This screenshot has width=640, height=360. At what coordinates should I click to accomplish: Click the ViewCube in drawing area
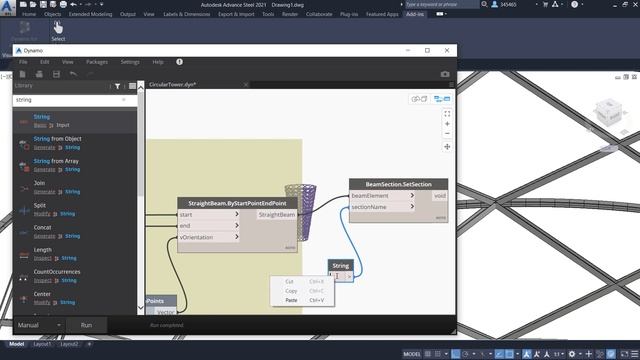click(x=609, y=113)
